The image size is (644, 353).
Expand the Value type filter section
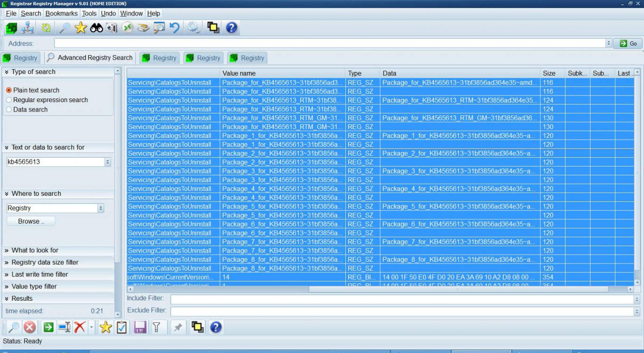[34, 286]
